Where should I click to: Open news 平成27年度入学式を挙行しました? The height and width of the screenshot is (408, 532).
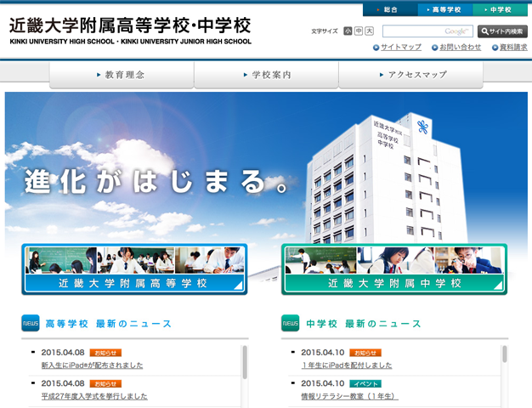(94, 396)
